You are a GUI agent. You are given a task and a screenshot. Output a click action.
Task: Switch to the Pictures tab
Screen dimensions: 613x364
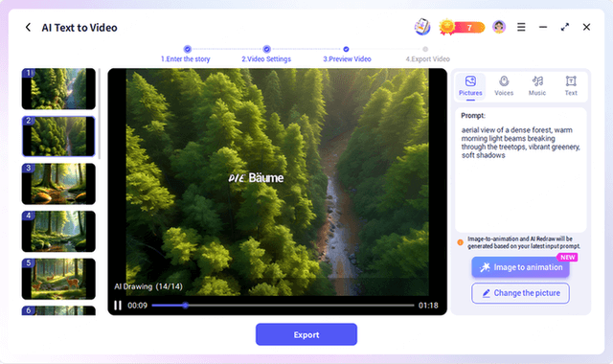click(x=470, y=86)
